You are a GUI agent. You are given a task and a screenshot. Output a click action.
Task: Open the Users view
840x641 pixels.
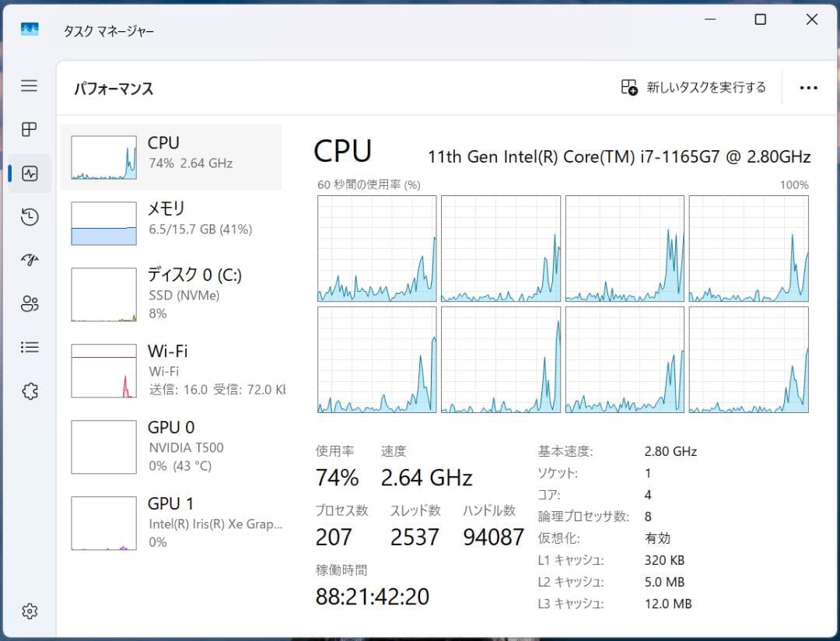click(x=29, y=303)
